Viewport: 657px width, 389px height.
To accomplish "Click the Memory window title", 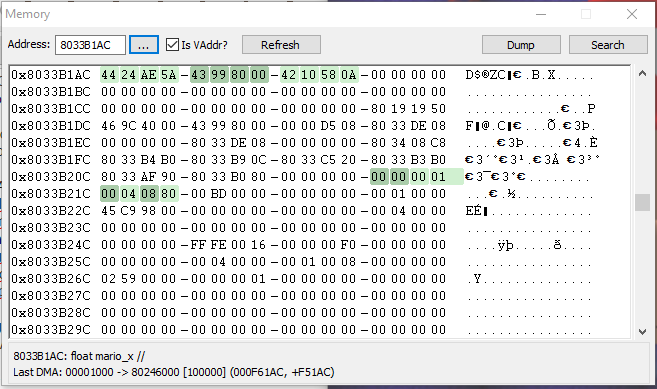I will click(28, 14).
